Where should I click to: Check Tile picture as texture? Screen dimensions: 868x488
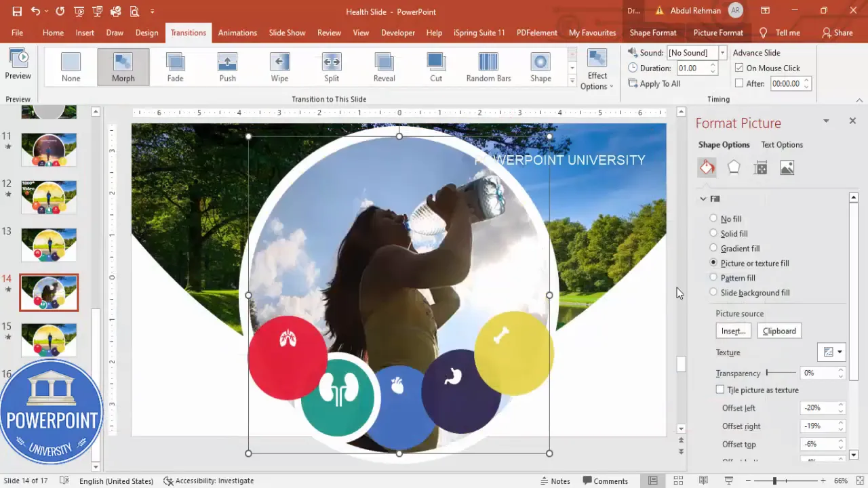720,390
